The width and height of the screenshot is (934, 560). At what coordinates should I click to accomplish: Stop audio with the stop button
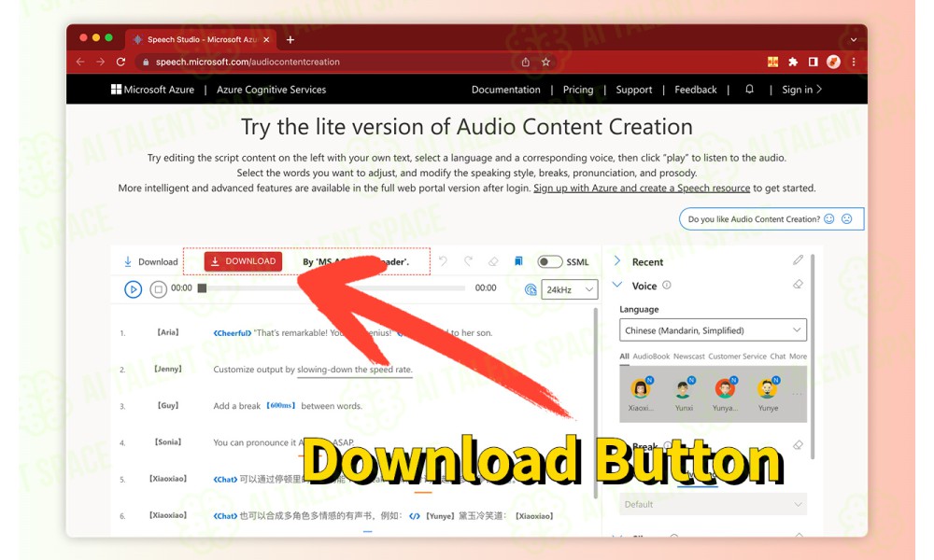pos(158,289)
